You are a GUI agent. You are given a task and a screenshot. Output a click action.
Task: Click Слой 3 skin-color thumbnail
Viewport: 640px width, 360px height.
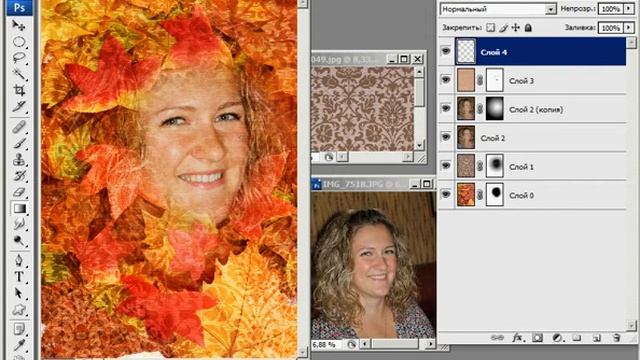466,80
